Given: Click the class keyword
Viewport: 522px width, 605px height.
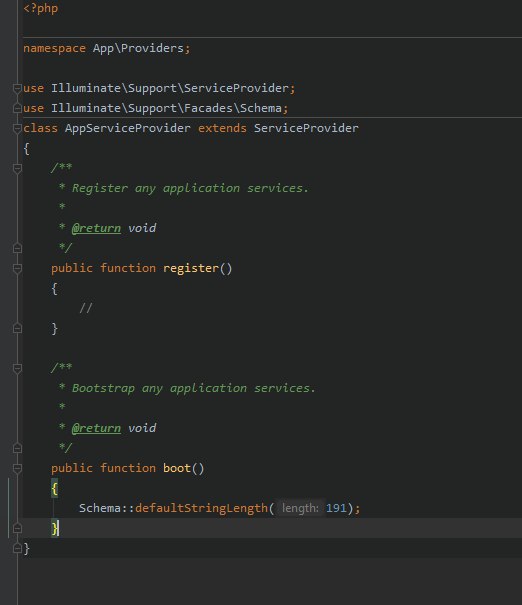Looking at the screenshot, I should tap(41, 128).
